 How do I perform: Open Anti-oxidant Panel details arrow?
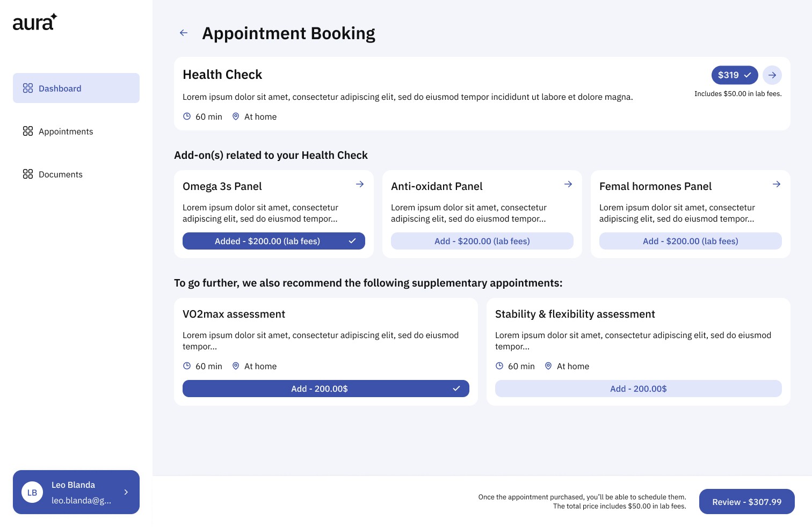568,185
